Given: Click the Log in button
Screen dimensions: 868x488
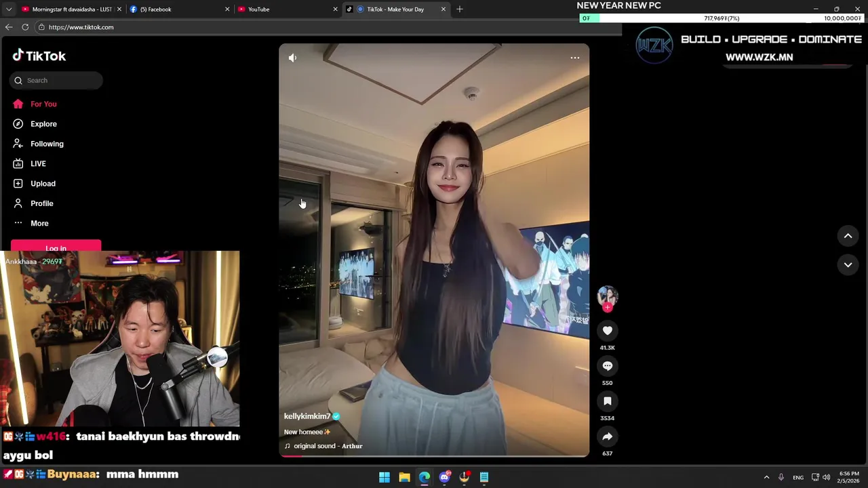Looking at the screenshot, I should [x=56, y=247].
